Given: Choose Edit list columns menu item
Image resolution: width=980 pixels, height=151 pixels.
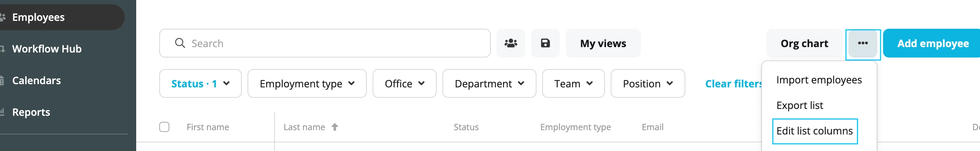Looking at the screenshot, I should (815, 131).
